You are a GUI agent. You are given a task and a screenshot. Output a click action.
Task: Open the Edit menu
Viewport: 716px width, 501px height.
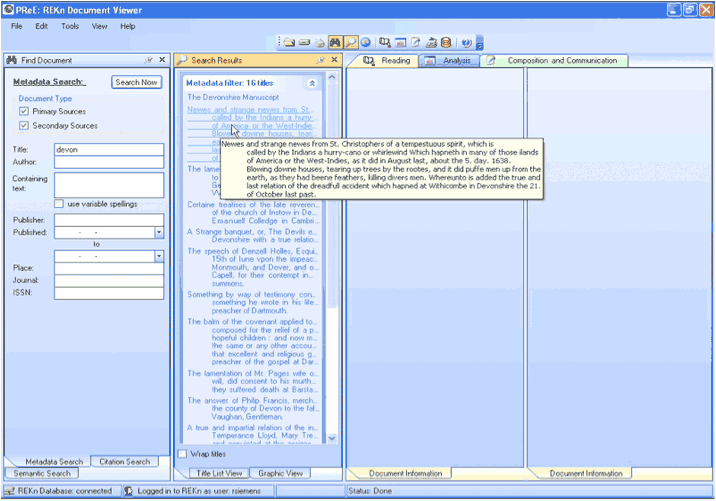(42, 26)
